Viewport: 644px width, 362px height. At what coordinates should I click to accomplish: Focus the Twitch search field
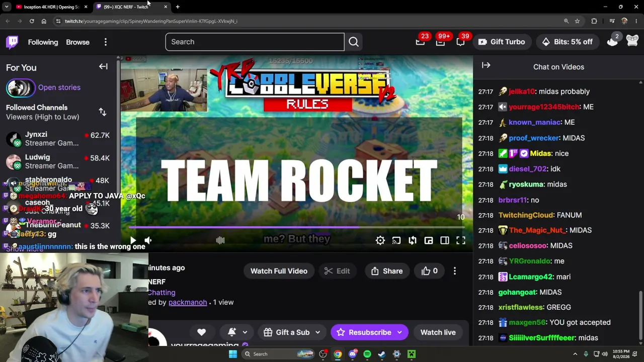[255, 42]
